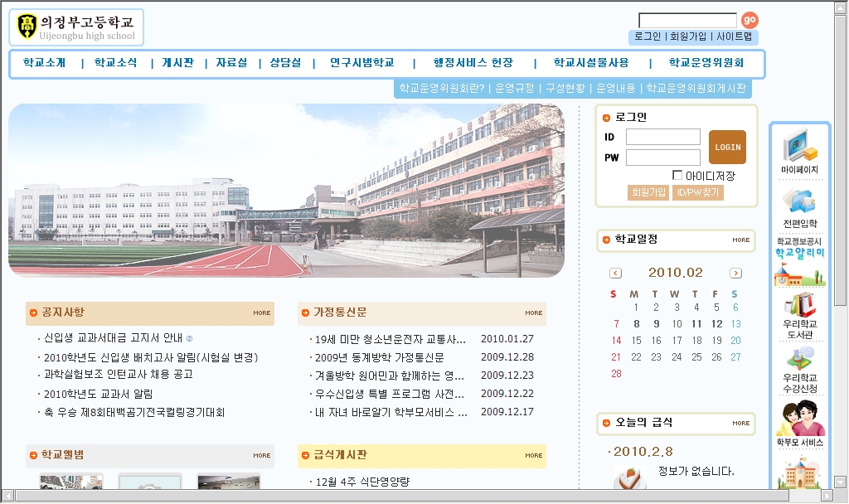The height and width of the screenshot is (504, 849).
Task: Select the 학교운영위원회 menu item
Action: tap(706, 63)
